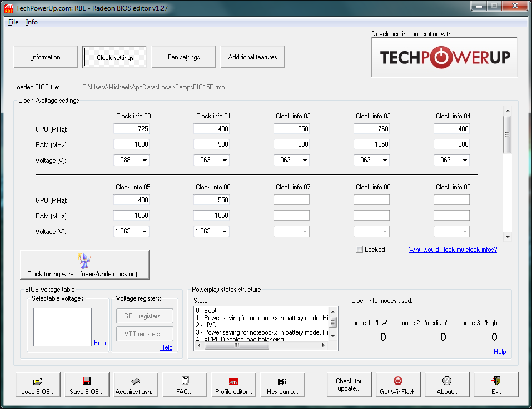This screenshot has width=532, height=409.
Task: Select state 3 Power saving for notebooks
Action: coord(261,332)
